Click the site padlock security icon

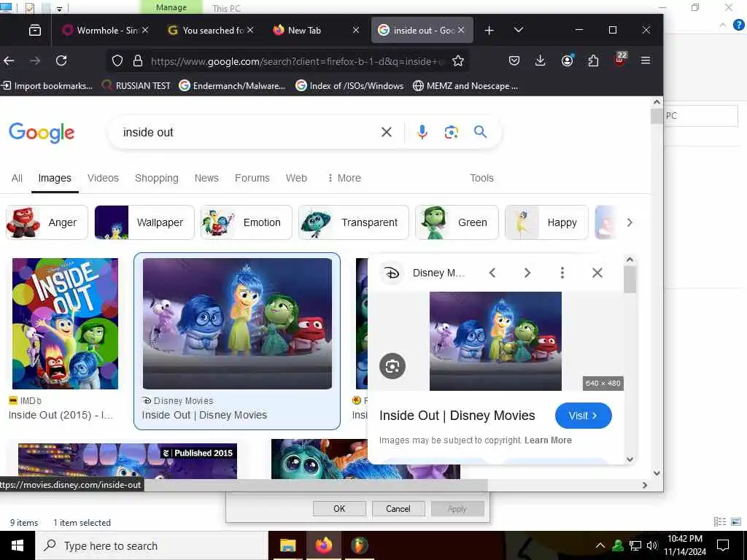point(138,61)
